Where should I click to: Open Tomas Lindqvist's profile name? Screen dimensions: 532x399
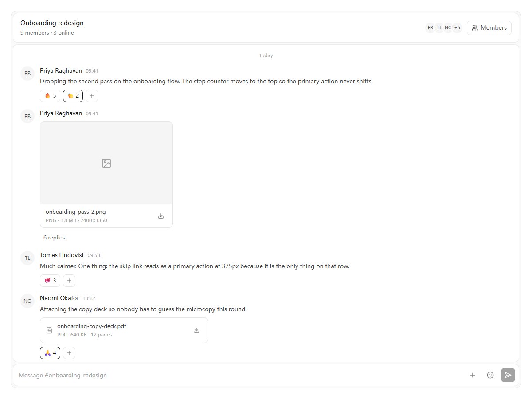coord(62,255)
